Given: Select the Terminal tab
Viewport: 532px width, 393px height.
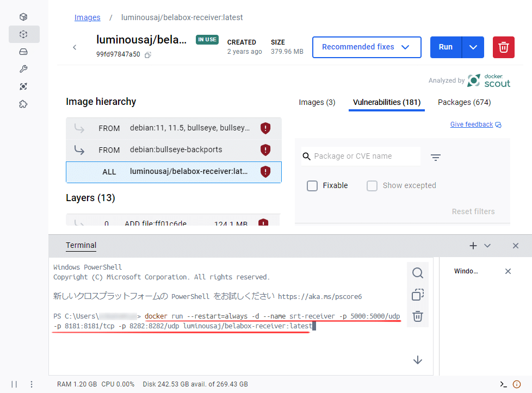Looking at the screenshot, I should [x=81, y=245].
